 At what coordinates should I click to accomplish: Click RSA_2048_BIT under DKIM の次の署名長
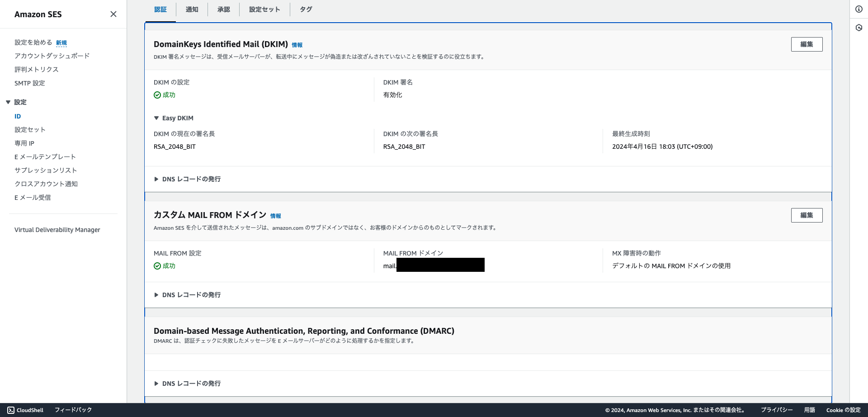[404, 147]
